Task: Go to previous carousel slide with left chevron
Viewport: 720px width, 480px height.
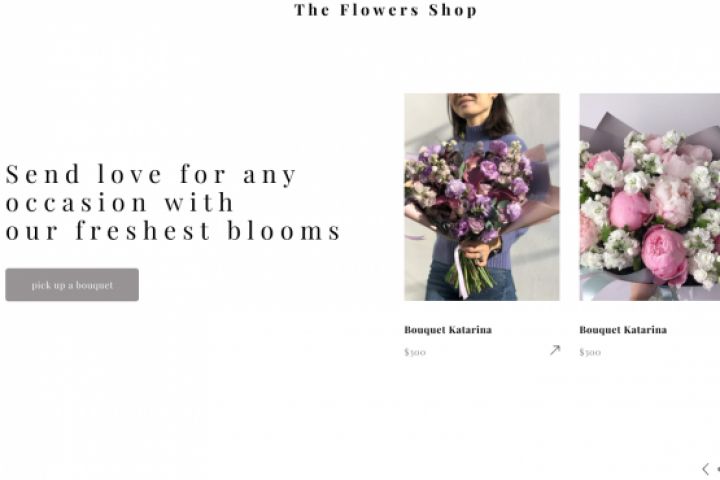Action: click(x=705, y=468)
